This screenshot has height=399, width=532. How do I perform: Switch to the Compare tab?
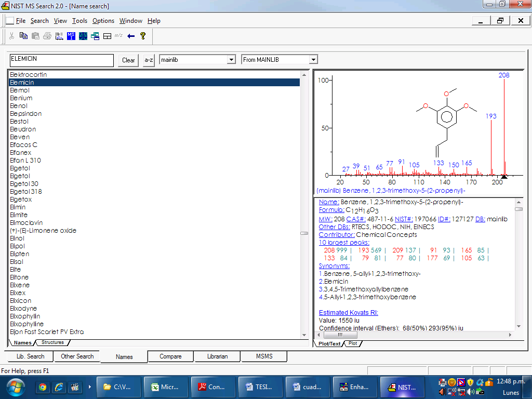point(170,356)
